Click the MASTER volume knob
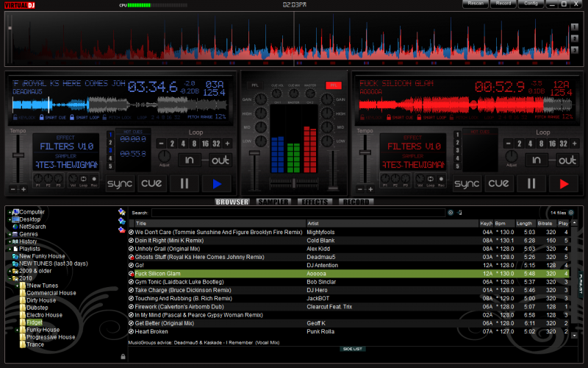 click(x=310, y=93)
